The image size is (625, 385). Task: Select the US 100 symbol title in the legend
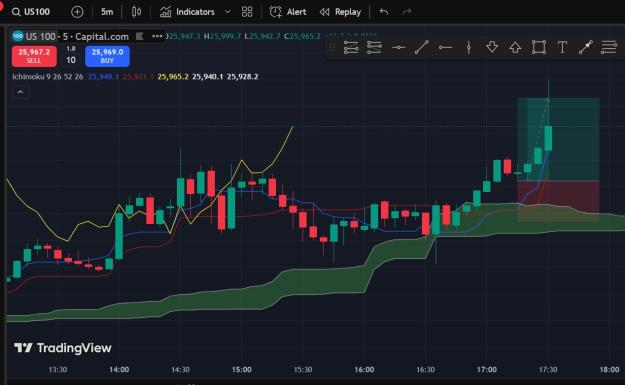pos(41,37)
